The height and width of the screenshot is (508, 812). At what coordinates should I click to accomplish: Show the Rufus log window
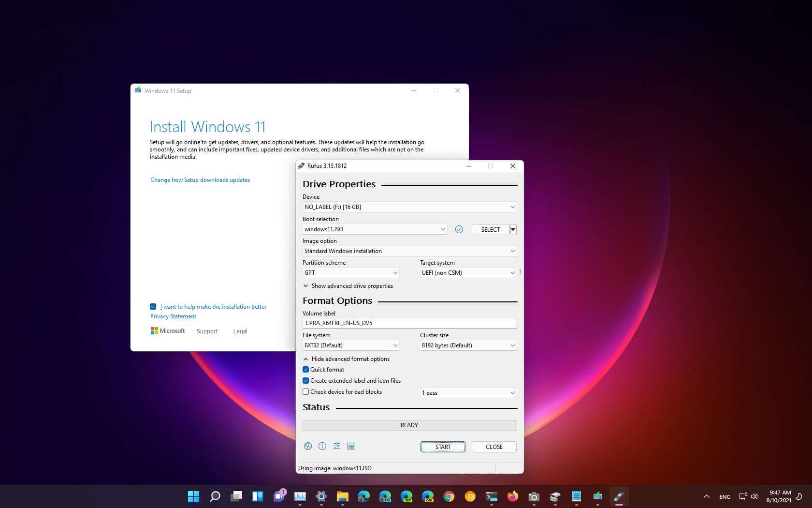tap(351, 446)
